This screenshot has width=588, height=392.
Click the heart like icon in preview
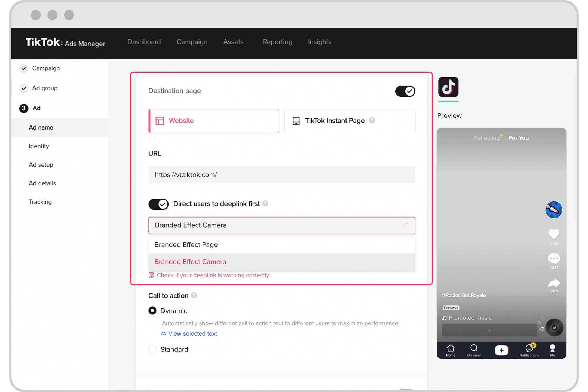(x=554, y=234)
